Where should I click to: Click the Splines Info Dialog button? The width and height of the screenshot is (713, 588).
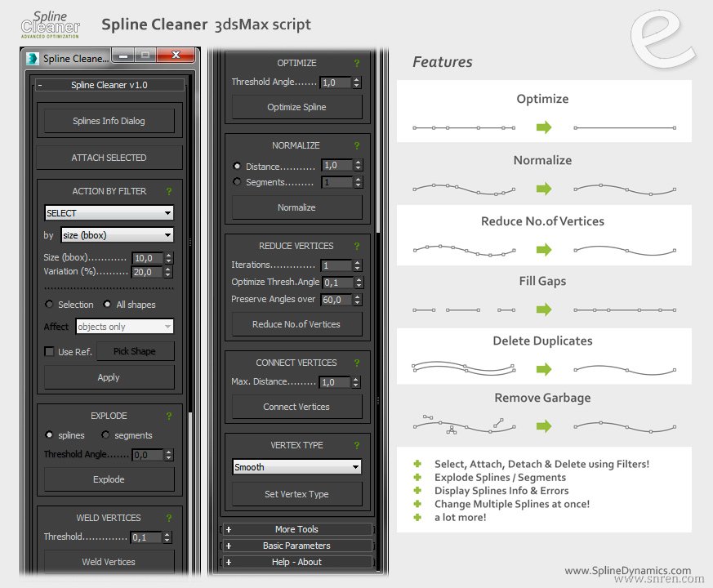tap(109, 121)
